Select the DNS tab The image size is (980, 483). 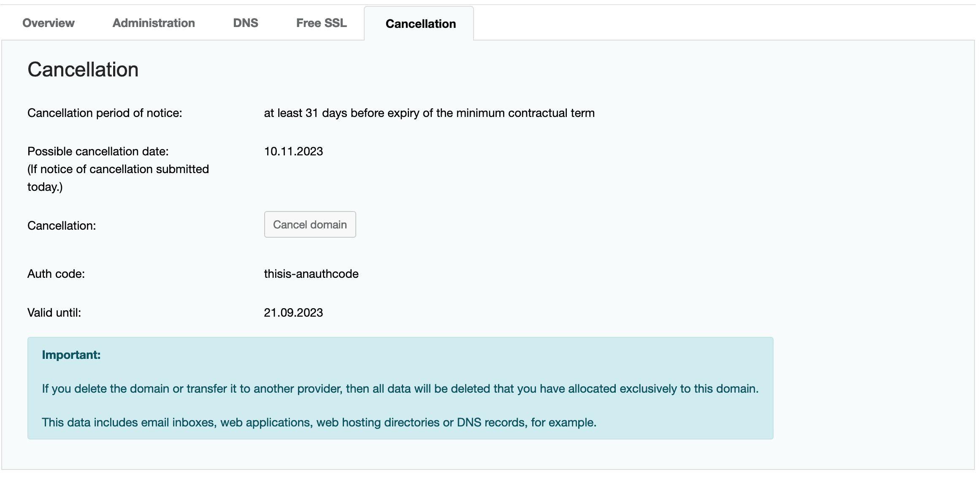click(x=245, y=23)
